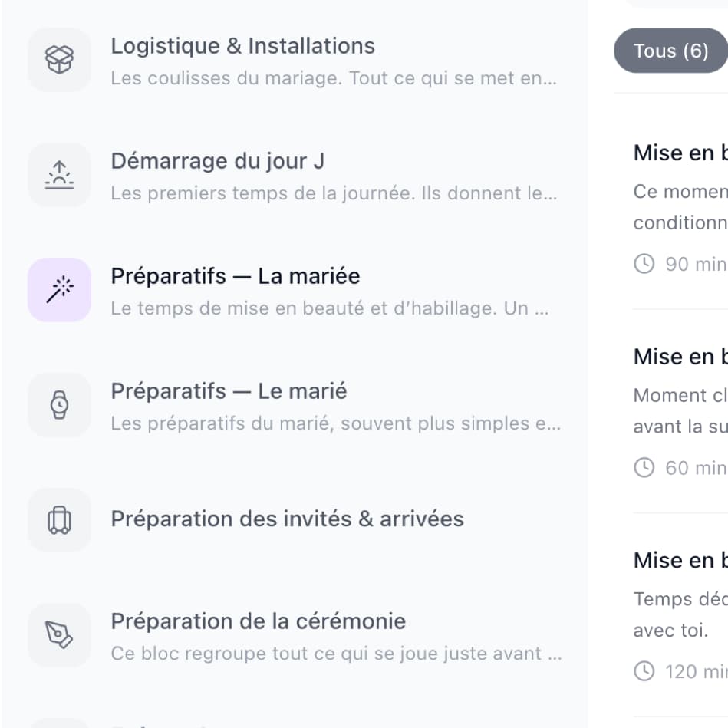Click the pen nib icon for Préparation de la cérémonie

59,635
